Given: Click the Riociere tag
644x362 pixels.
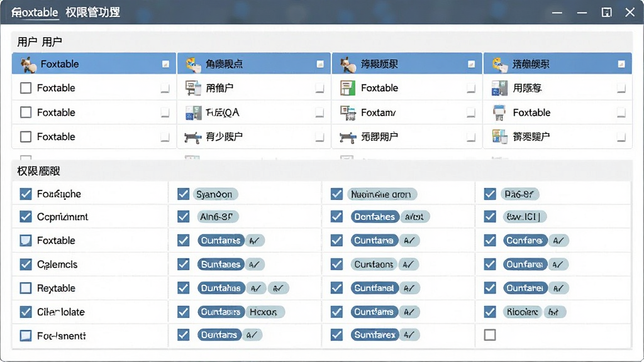Looking at the screenshot, I should 522,312.
